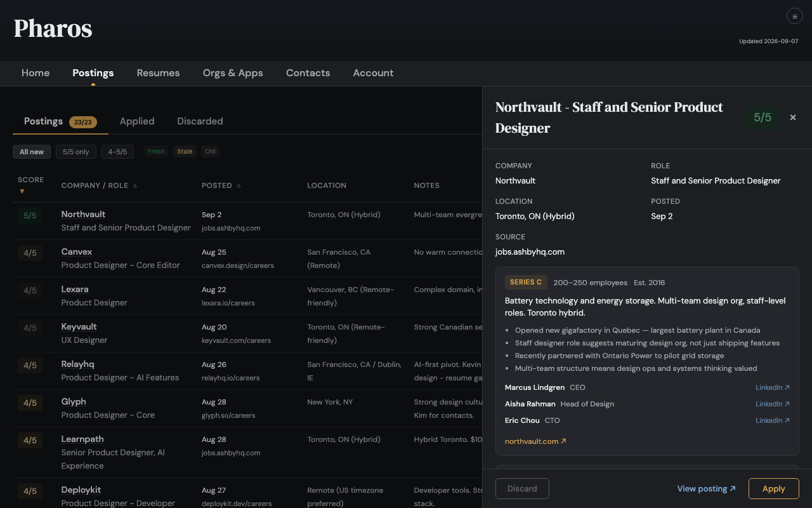812x508 pixels.
Task: Open the Lexara posting row
Action: point(247,296)
